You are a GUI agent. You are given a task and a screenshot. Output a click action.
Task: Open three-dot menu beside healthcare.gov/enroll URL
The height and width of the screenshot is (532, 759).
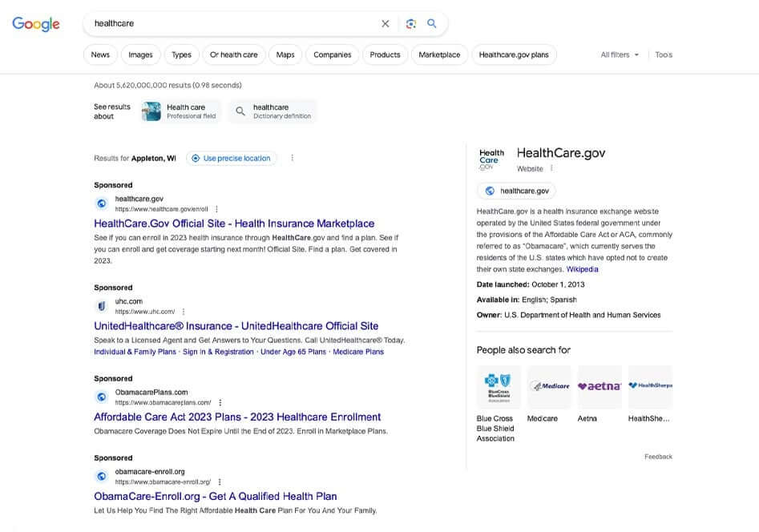216,209
